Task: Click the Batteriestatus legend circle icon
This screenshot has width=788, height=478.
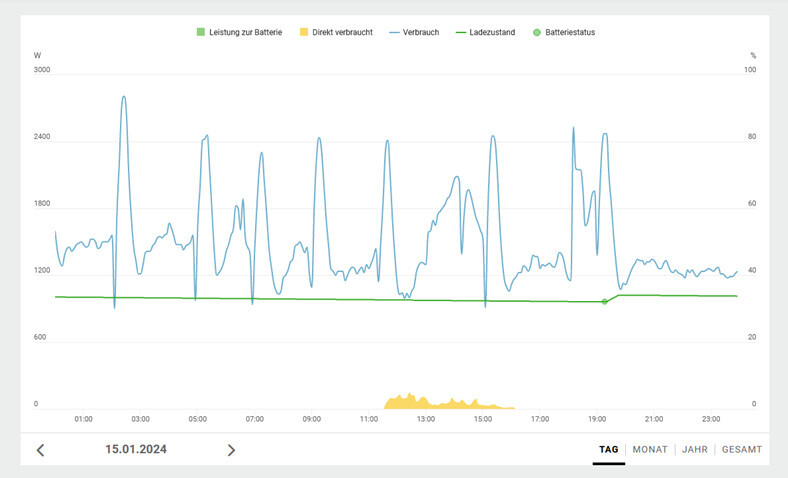Action: tap(537, 32)
